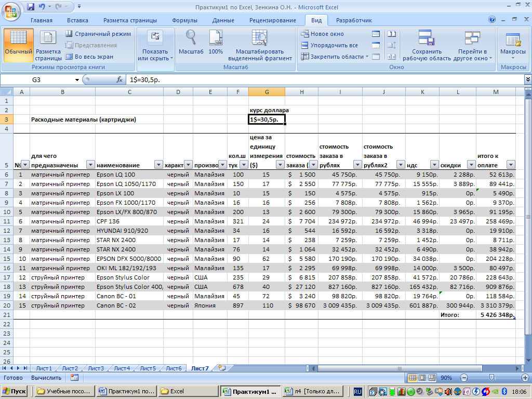Open the Перейти в другое окно dropdown
532x399 pixels.
click(x=473, y=45)
